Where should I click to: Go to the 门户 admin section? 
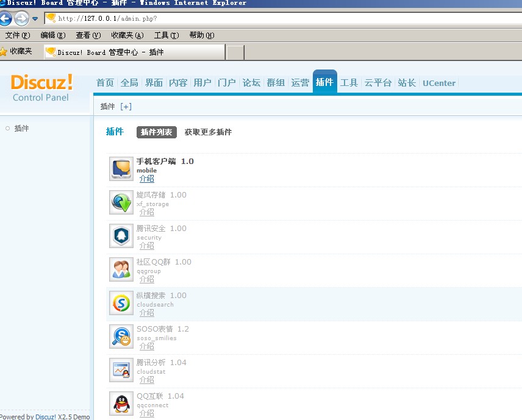(227, 82)
